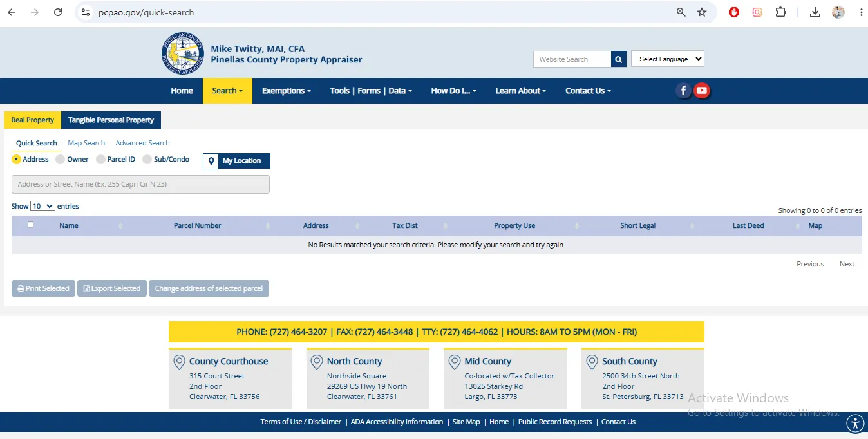Open browser downloads icon
This screenshot has height=439, width=868.
coord(815,12)
